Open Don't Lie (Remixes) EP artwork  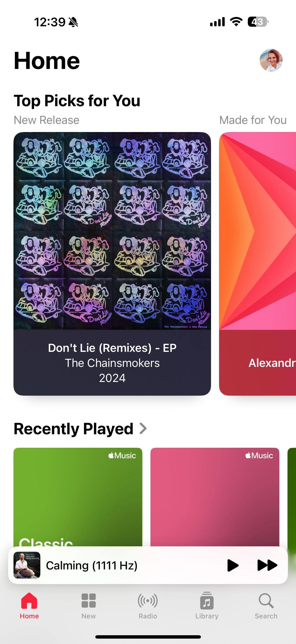pyautogui.click(x=112, y=231)
